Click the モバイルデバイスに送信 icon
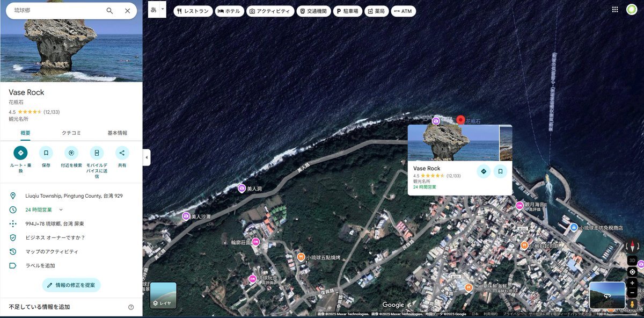This screenshot has width=644, height=318. coord(97,153)
